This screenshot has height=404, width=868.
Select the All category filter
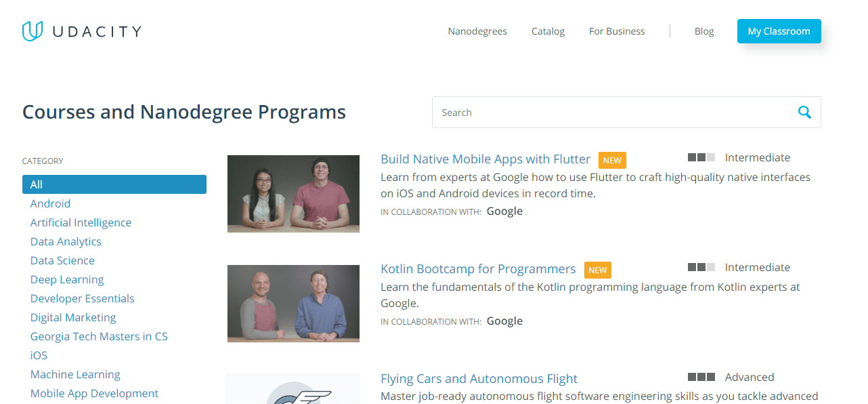tap(114, 184)
